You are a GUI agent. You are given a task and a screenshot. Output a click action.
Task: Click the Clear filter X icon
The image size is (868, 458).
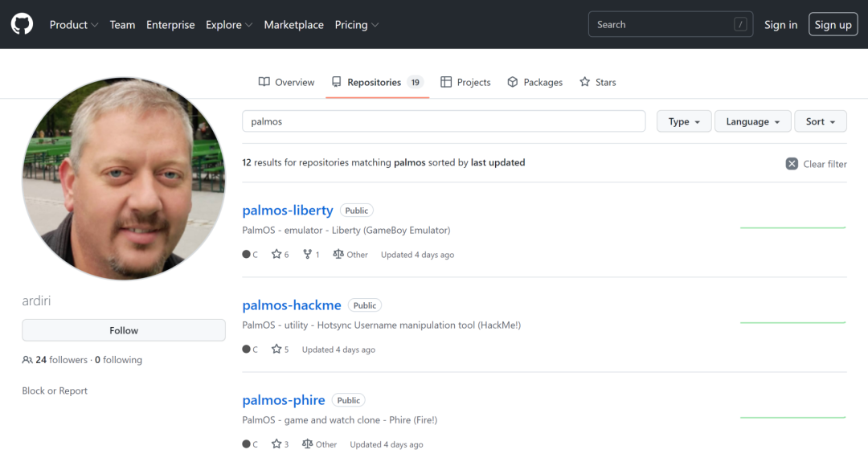792,164
